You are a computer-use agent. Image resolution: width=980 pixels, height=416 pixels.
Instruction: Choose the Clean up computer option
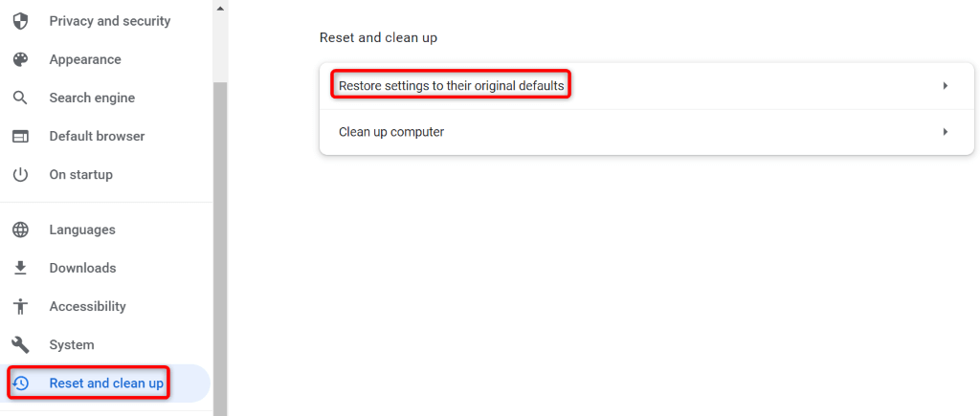(x=391, y=132)
